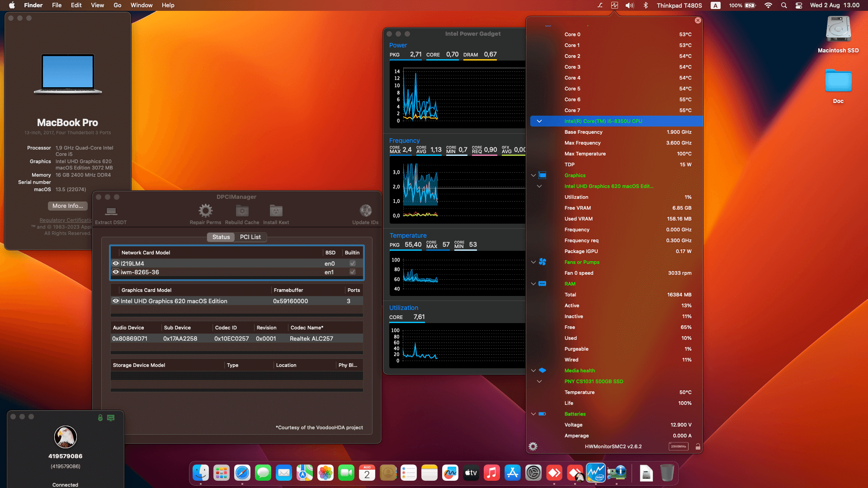Close the HWMonitorSMC2 popover
868x488 pixels.
point(698,20)
